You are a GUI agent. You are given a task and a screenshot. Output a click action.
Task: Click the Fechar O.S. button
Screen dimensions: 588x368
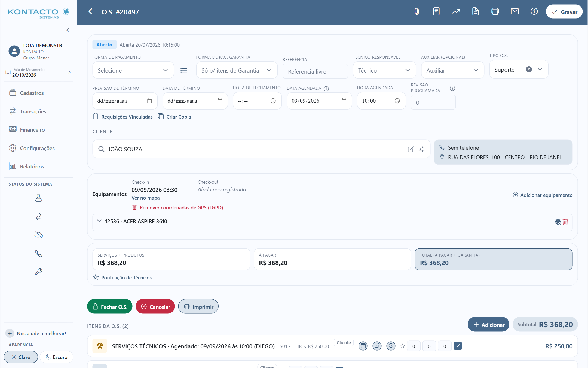point(110,306)
